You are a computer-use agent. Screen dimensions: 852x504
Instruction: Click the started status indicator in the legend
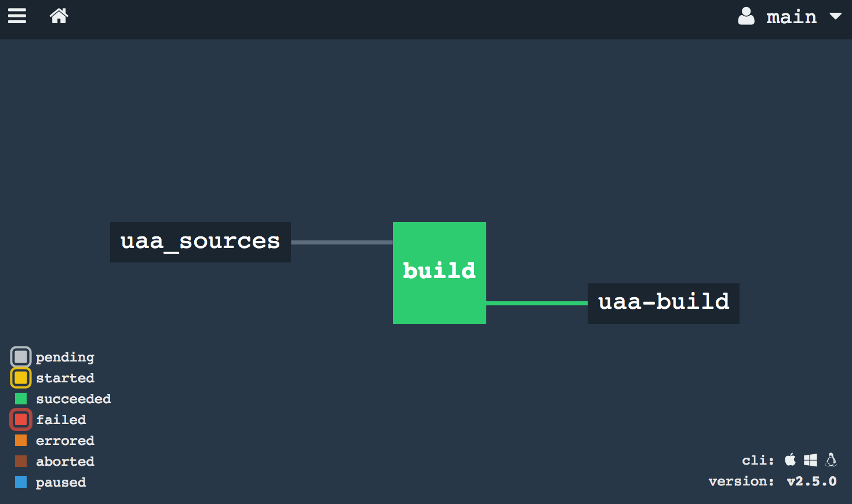click(x=21, y=378)
